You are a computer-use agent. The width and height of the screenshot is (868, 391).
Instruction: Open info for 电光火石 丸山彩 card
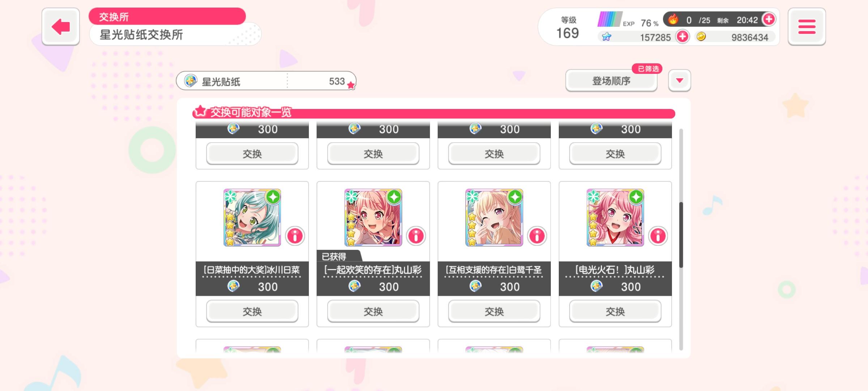pos(658,236)
